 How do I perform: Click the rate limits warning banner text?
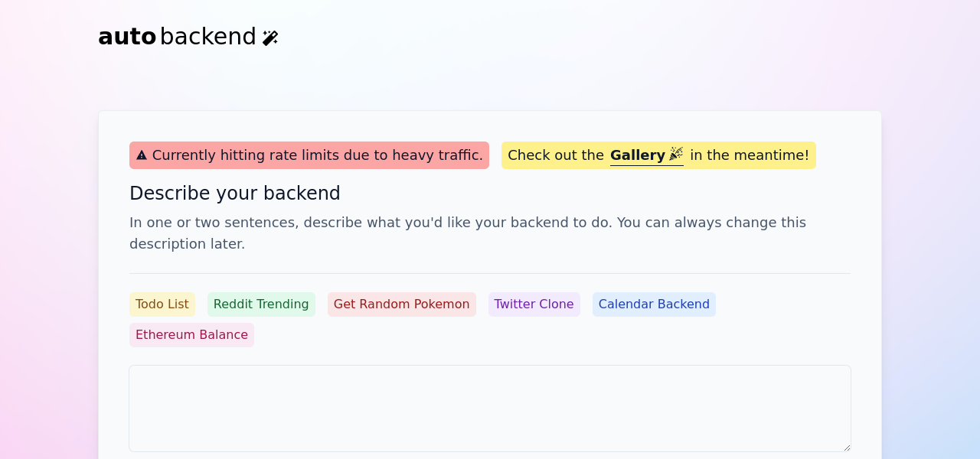point(317,155)
